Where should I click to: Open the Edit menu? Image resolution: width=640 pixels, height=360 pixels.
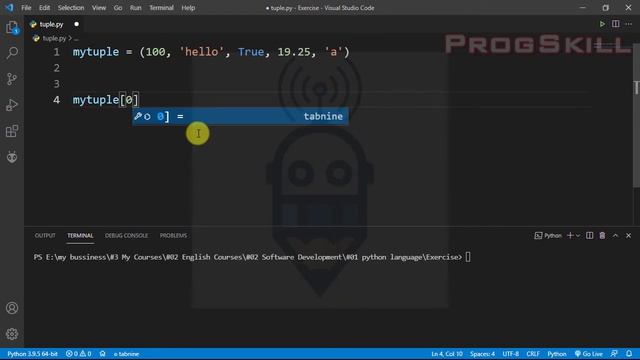coord(44,8)
